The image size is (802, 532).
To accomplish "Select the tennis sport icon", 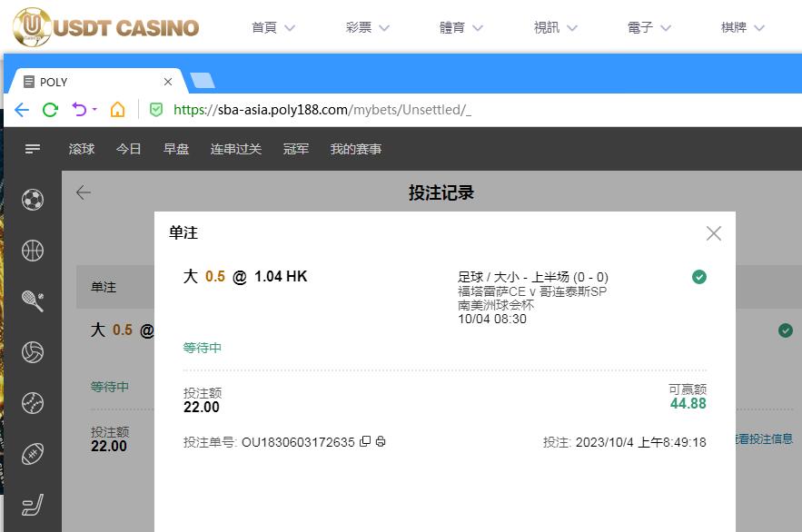I will pos(33,301).
